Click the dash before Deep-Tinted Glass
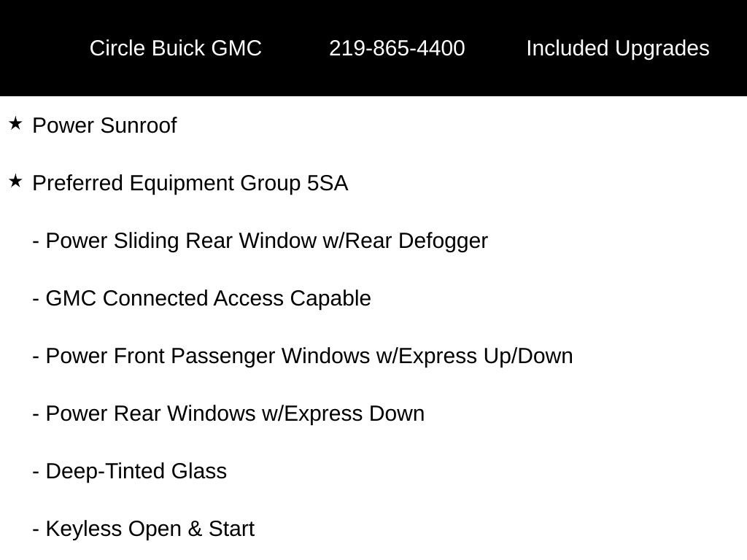The height and width of the screenshot is (560, 747). [x=36, y=472]
